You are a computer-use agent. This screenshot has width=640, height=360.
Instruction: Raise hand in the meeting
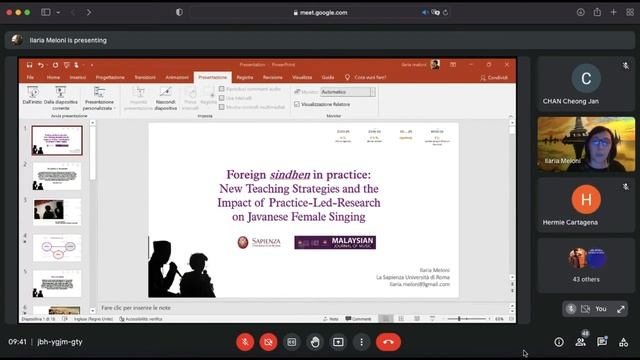pyautogui.click(x=315, y=342)
